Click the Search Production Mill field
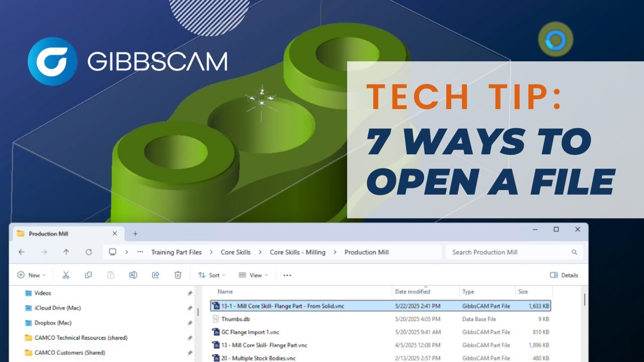 (514, 252)
